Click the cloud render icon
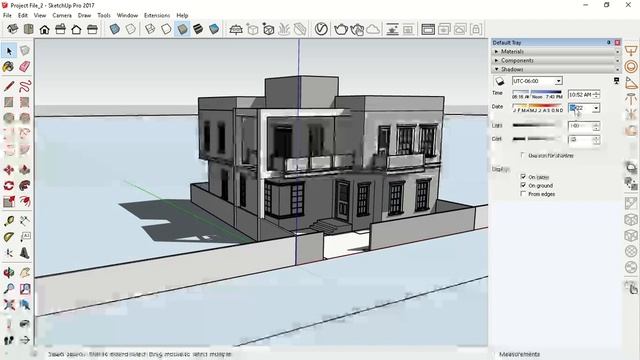640x360 pixels. 373,29
